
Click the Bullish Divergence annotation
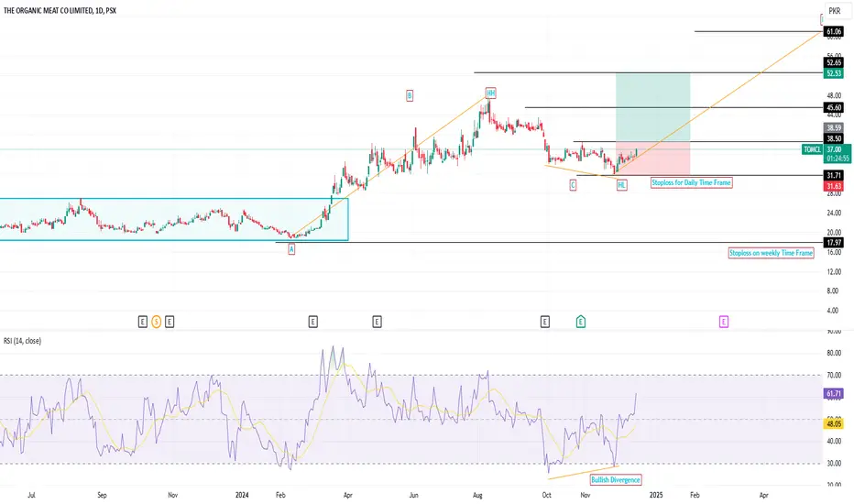point(616,480)
